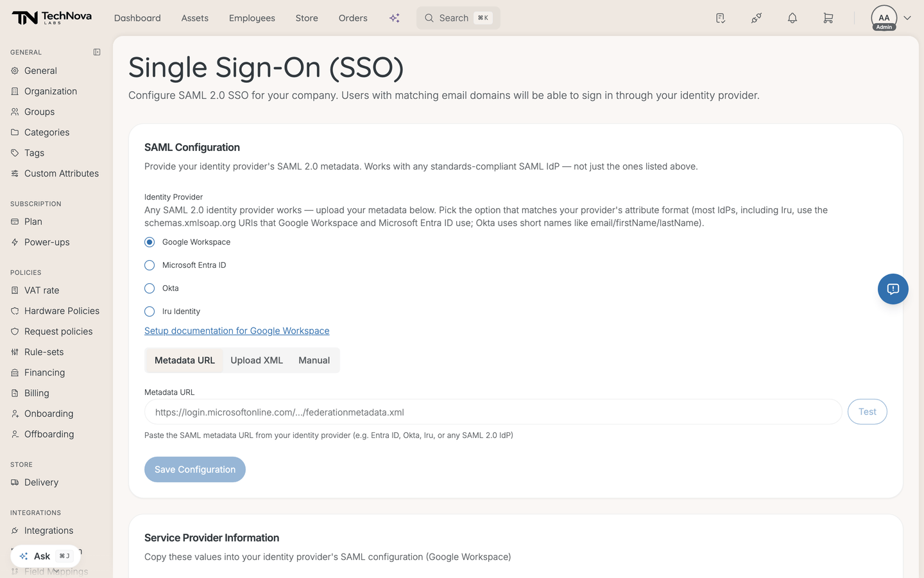Open the feedback chat bubble button

893,289
